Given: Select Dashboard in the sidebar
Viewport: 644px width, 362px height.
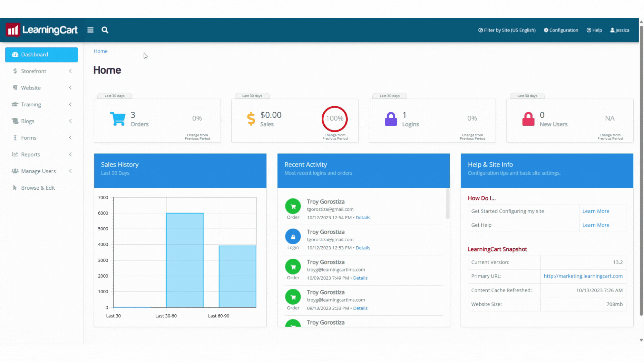Looking at the screenshot, I should (41, 54).
